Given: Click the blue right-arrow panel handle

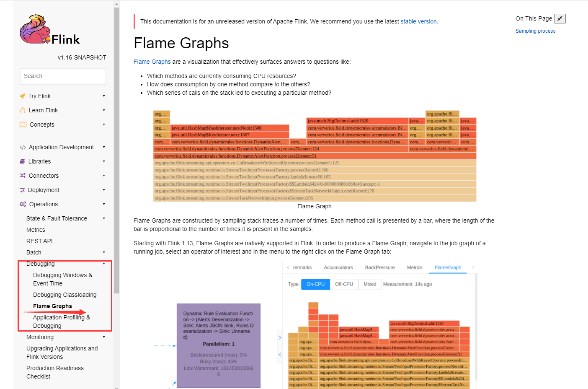Looking at the screenshot, I should tap(280, 337).
